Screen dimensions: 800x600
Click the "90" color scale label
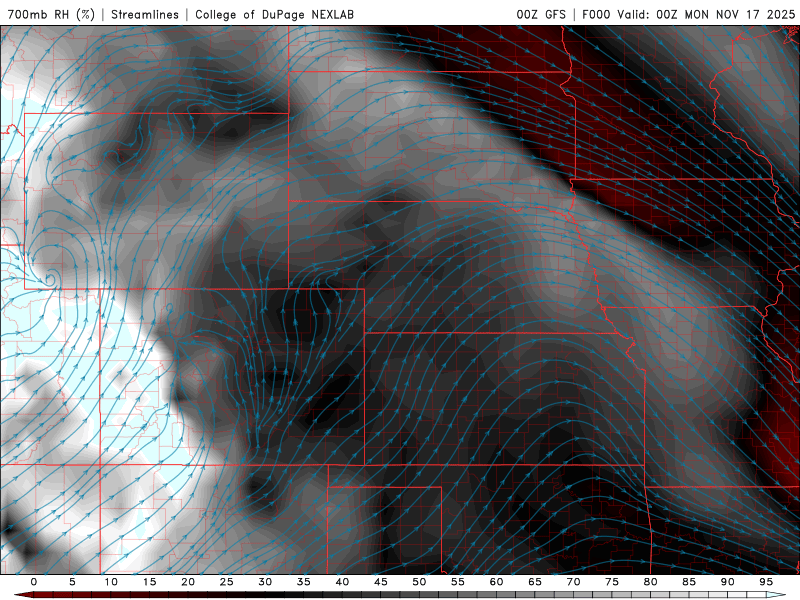coord(727,582)
